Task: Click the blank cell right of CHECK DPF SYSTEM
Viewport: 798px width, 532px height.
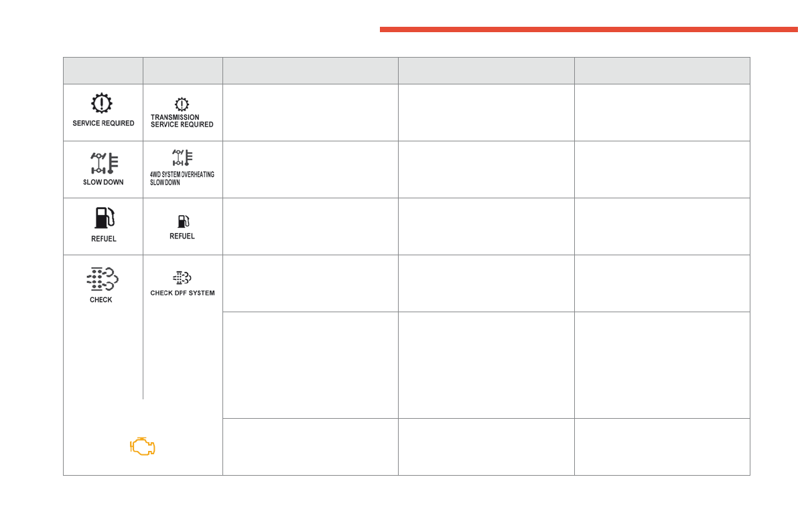Action: coord(310,283)
